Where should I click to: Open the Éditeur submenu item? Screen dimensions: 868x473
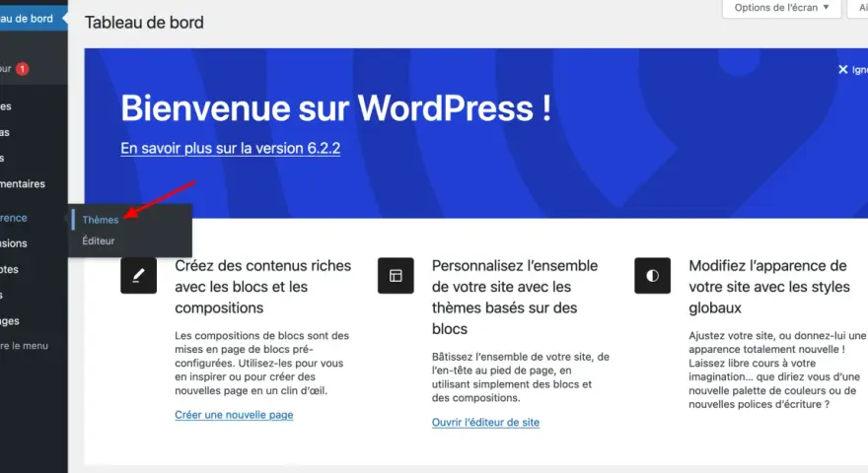pos(98,240)
